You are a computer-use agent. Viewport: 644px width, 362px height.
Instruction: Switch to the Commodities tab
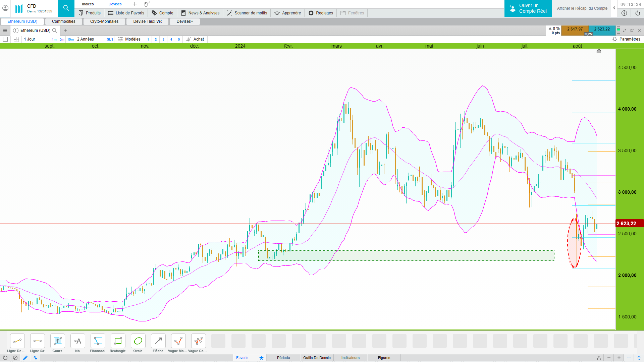pos(63,21)
